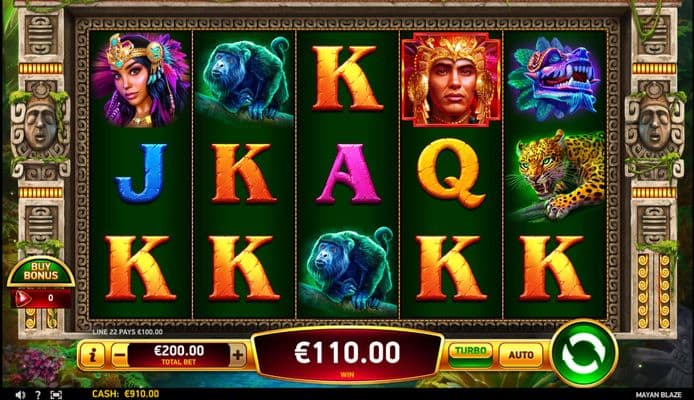Click the pink A symbol
The image size is (694, 400).
click(x=347, y=173)
